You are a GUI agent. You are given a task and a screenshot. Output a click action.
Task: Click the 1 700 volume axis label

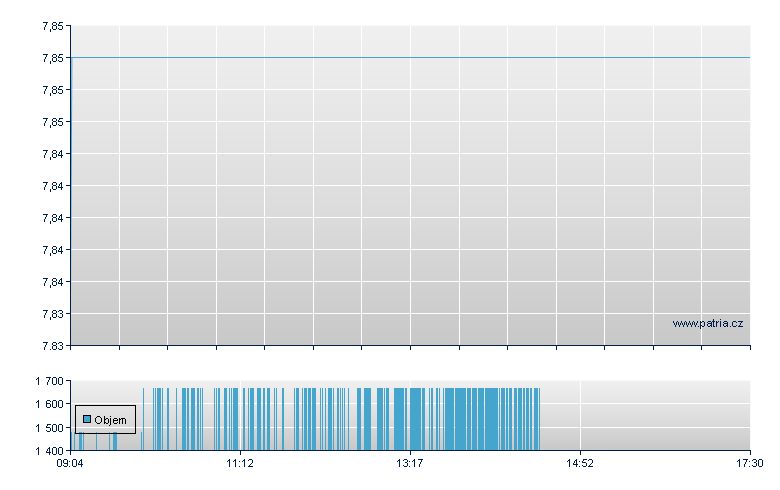pos(49,382)
